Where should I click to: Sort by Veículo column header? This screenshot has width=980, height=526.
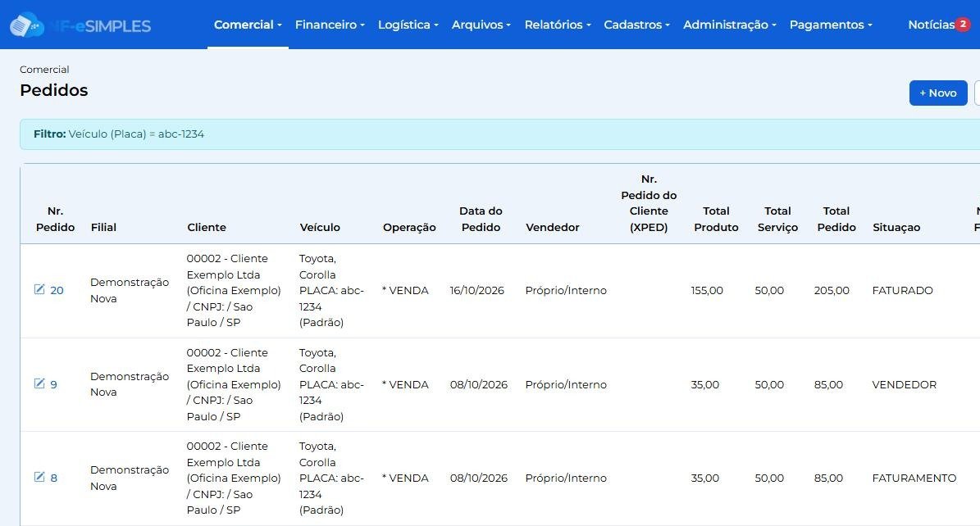point(320,228)
